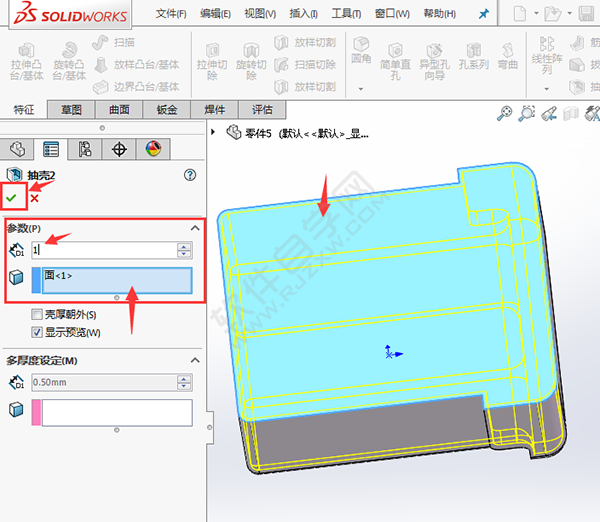The width and height of the screenshot is (600, 522).
Task: Pin the menu bar with pushpin icon
Action: pyautogui.click(x=484, y=14)
